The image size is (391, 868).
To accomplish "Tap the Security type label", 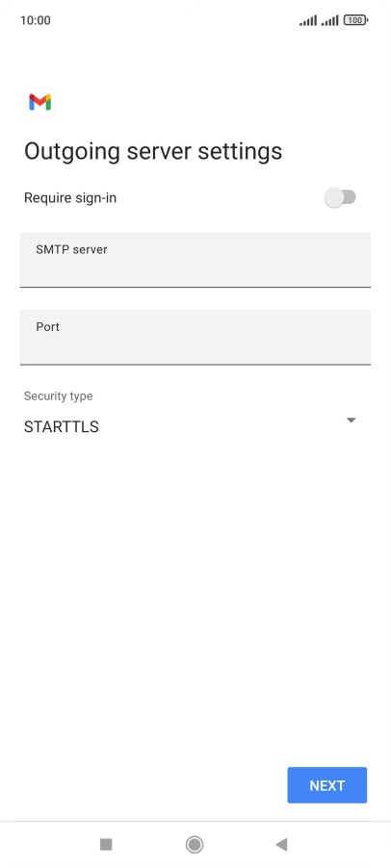I will click(x=58, y=396).
